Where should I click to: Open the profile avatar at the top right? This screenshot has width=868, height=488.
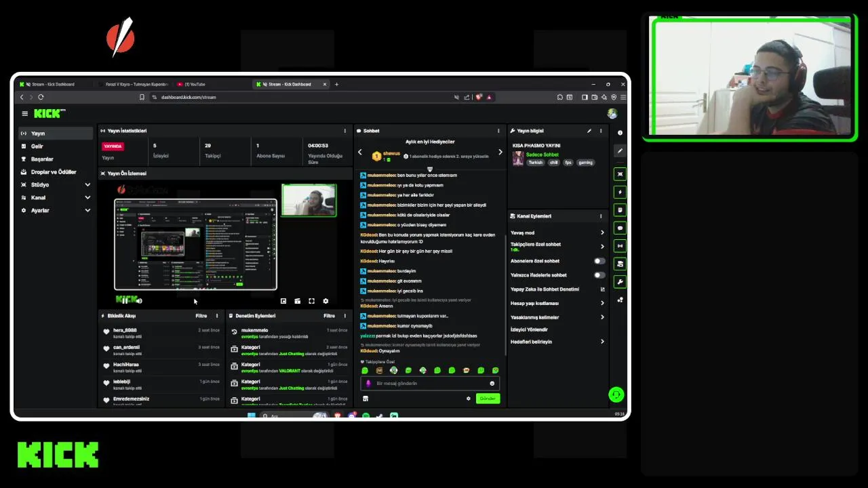coord(612,114)
